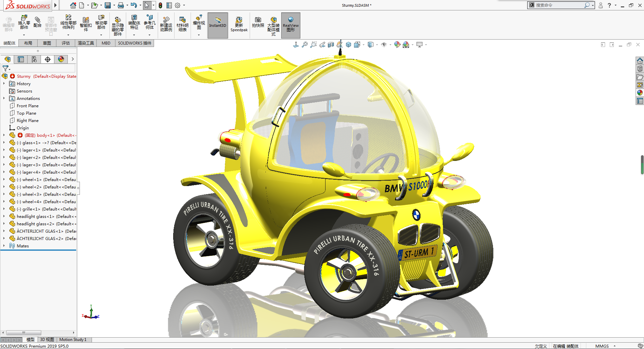This screenshot has width=644, height=349.
Task: Switch to the Motion Study 1 bottom tab
Action: point(73,340)
